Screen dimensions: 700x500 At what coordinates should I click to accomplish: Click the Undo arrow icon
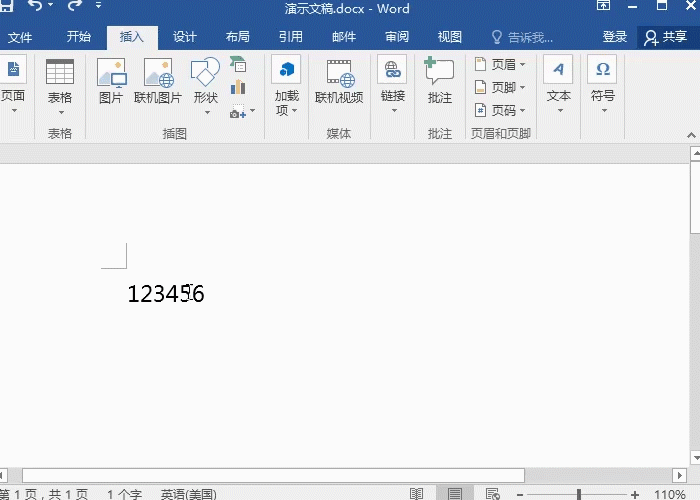coord(35,5)
